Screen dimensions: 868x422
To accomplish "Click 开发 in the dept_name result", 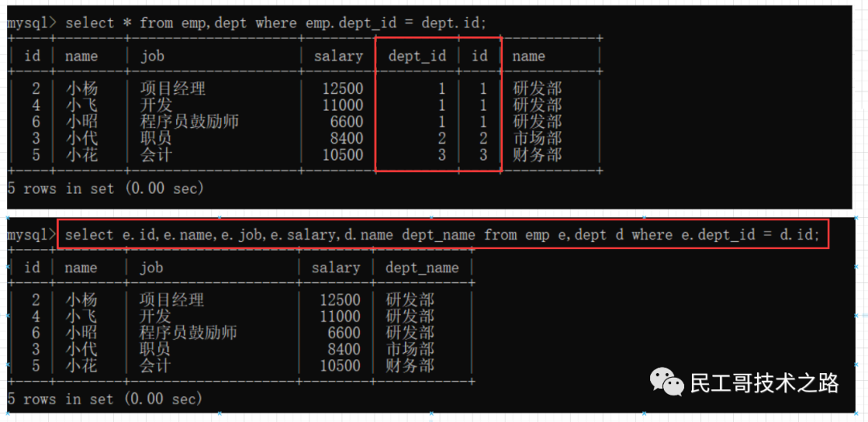I will point(154,317).
